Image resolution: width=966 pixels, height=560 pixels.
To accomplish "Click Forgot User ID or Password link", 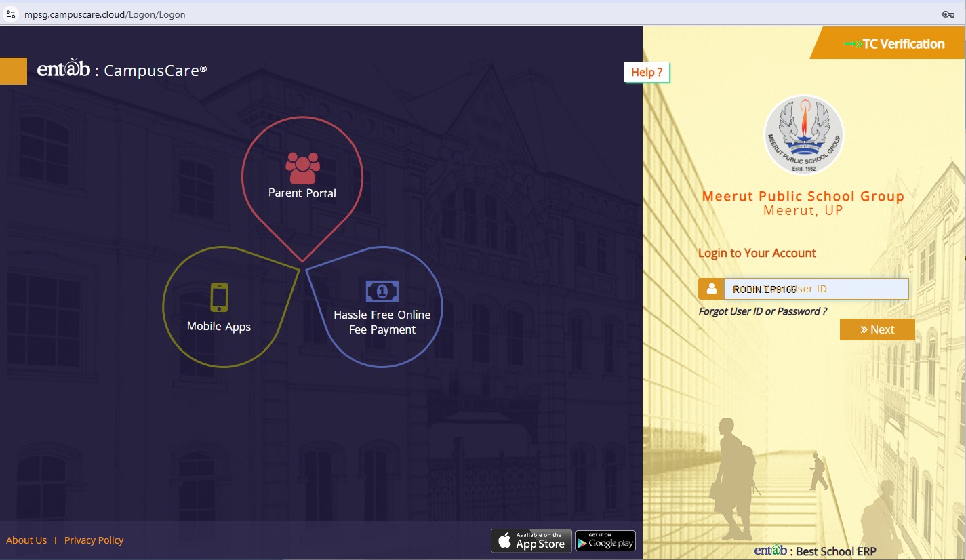I will click(763, 311).
